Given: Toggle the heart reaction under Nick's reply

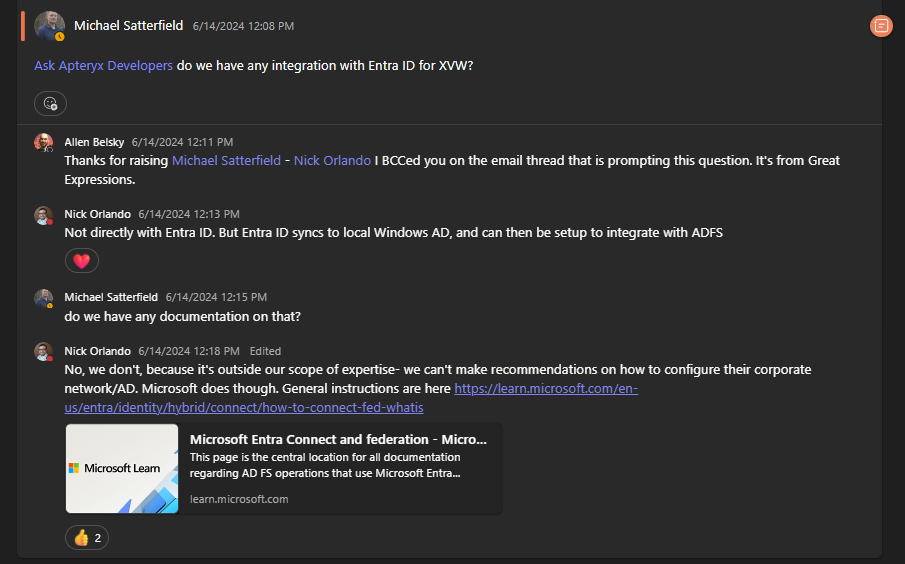Looking at the screenshot, I should (x=82, y=261).
